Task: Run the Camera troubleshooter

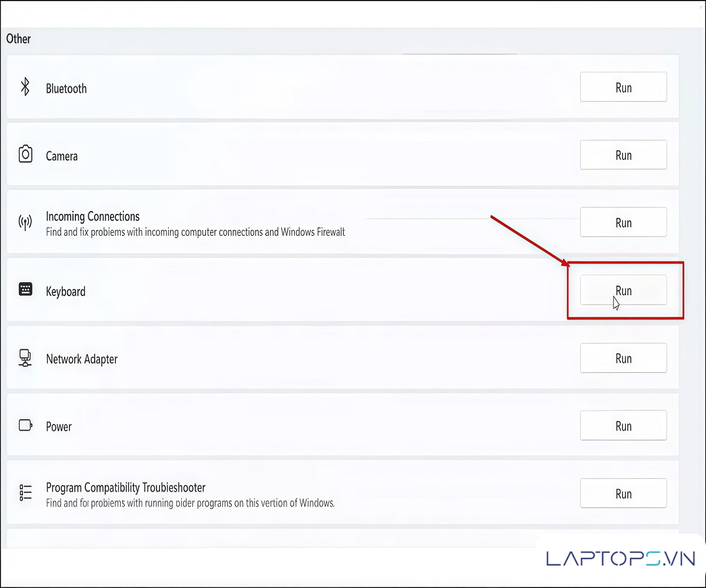Action: (x=623, y=155)
